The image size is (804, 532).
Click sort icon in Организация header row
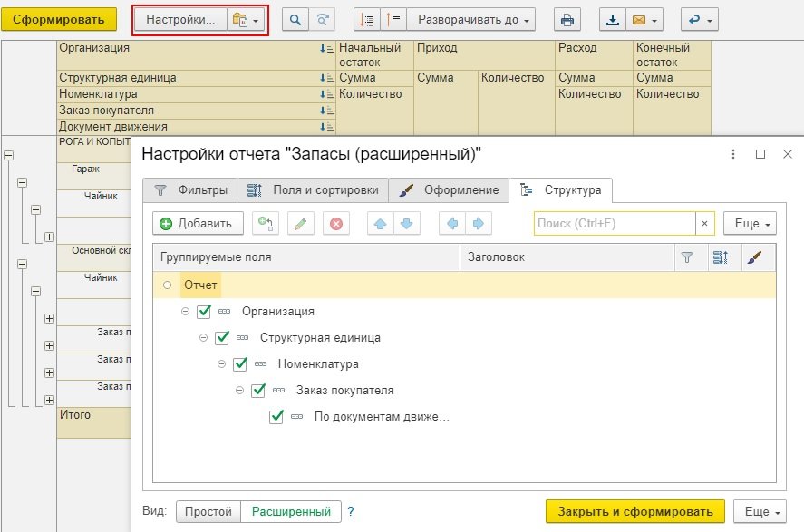coord(326,49)
